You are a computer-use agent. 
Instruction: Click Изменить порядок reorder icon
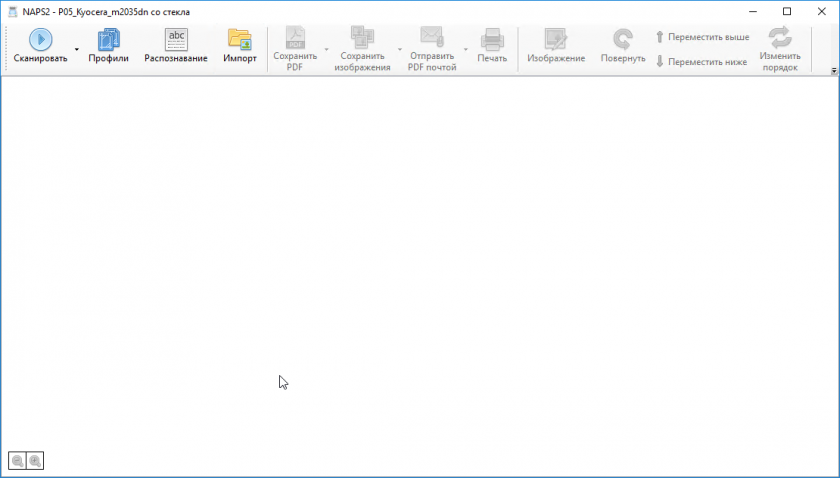(x=779, y=48)
